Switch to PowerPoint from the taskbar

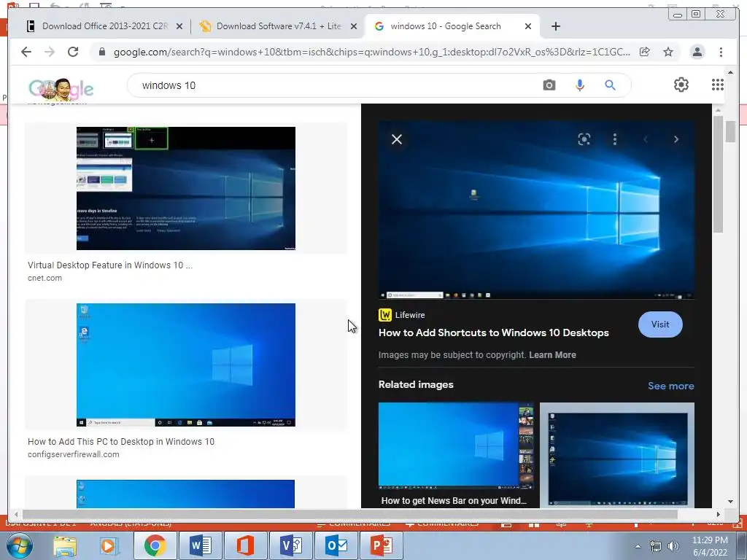[382, 545]
